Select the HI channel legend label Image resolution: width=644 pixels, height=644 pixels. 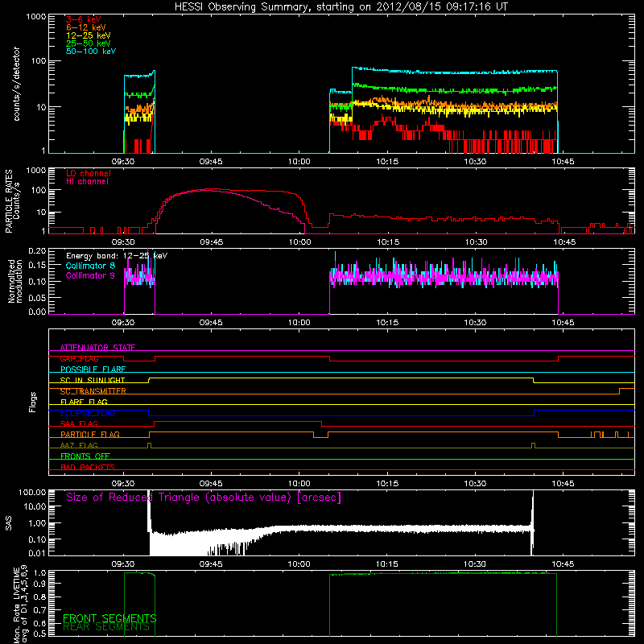87,182
